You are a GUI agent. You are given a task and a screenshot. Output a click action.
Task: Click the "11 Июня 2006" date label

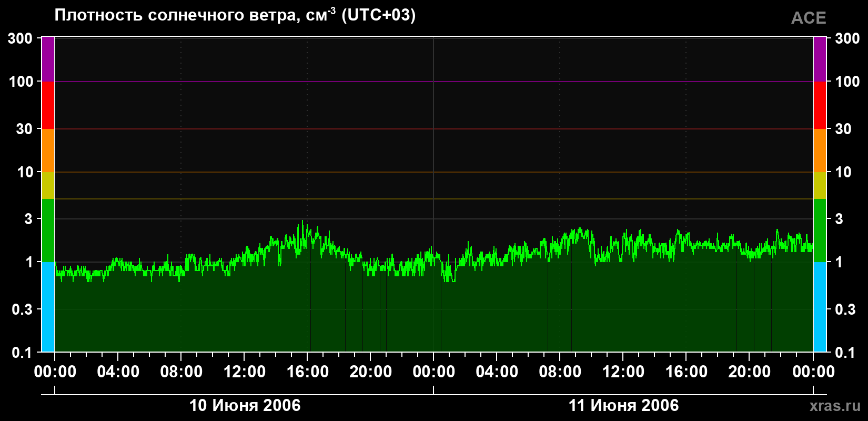point(623,405)
